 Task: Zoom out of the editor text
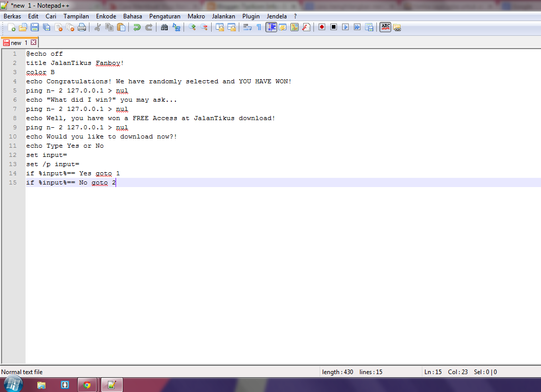click(x=204, y=27)
